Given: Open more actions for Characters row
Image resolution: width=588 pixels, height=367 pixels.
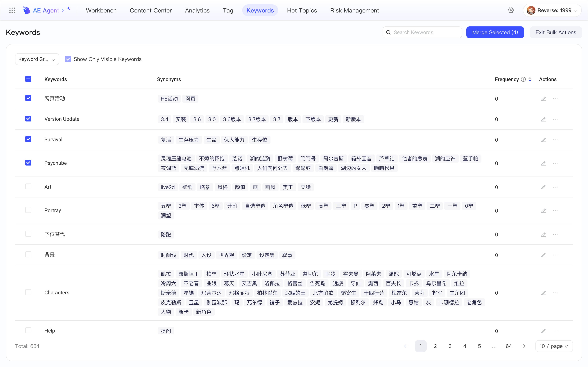Looking at the screenshot, I should (x=555, y=293).
